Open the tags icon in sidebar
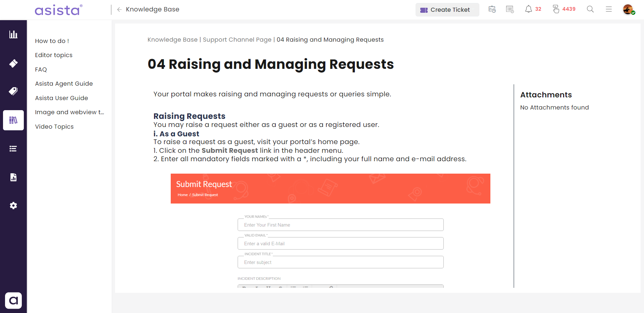The width and height of the screenshot is (644, 313). pyautogui.click(x=13, y=91)
